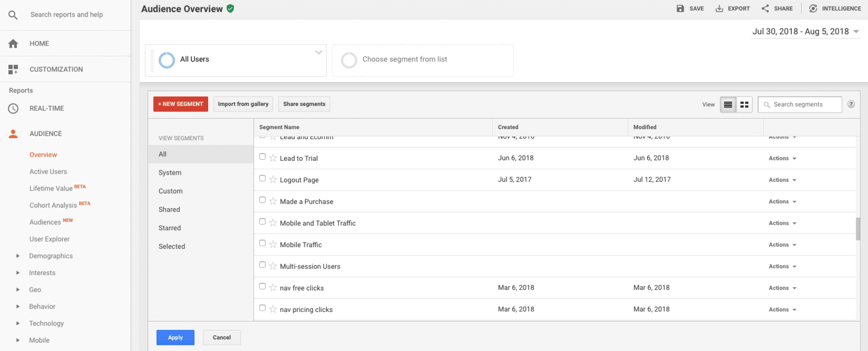
Task: Click the Save floppy disk icon
Action: coord(680,8)
